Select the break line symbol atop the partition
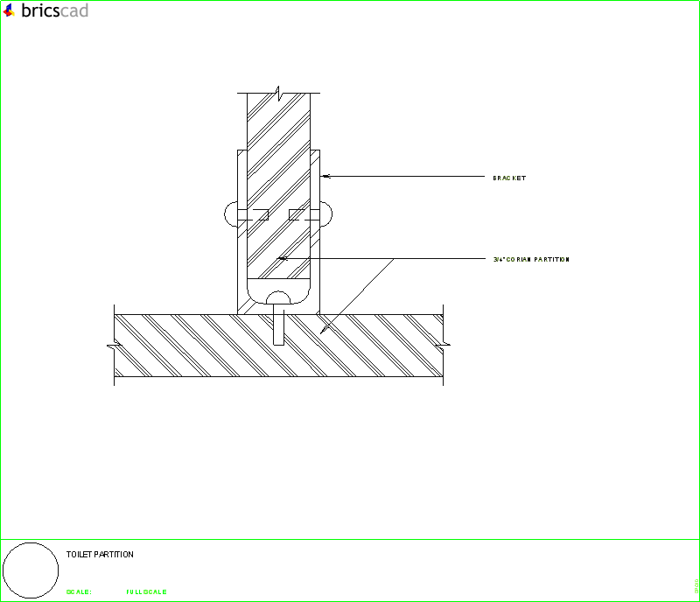 click(x=278, y=93)
